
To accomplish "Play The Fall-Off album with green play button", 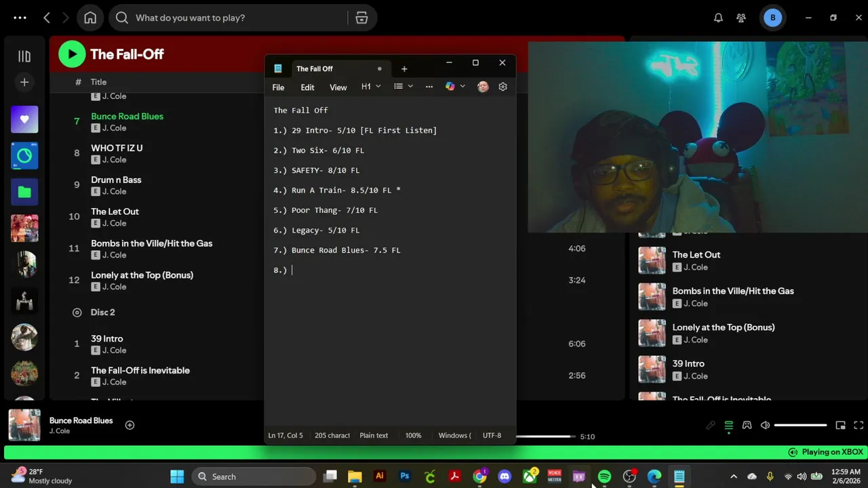I will click(72, 54).
